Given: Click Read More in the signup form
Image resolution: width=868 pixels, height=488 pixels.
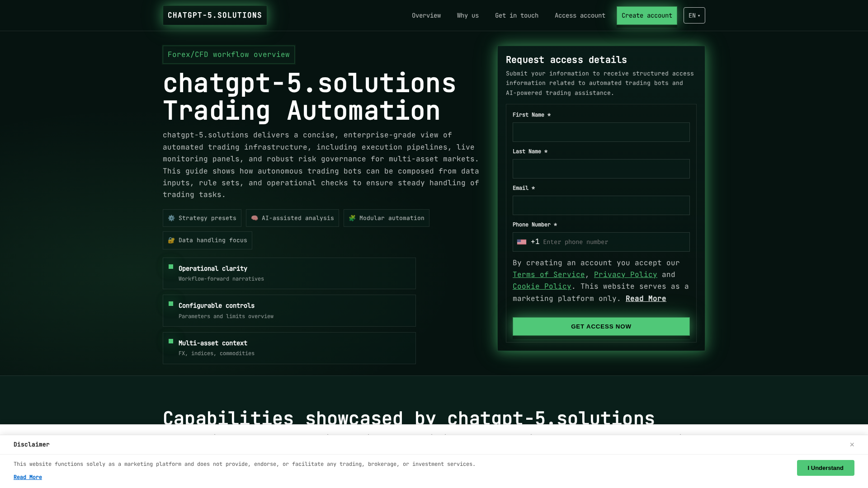Looking at the screenshot, I should pos(646,299).
